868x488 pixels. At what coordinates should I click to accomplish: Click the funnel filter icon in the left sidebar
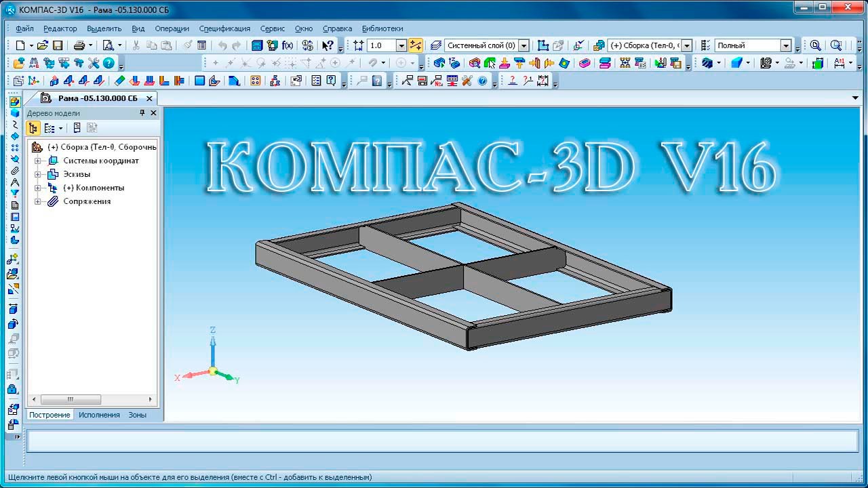(x=15, y=194)
